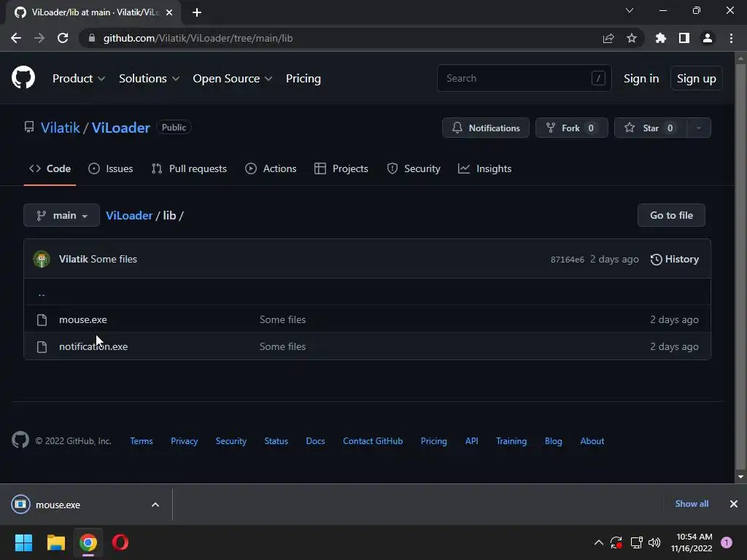Switch to the Code tab
The image size is (747, 560).
(50, 168)
